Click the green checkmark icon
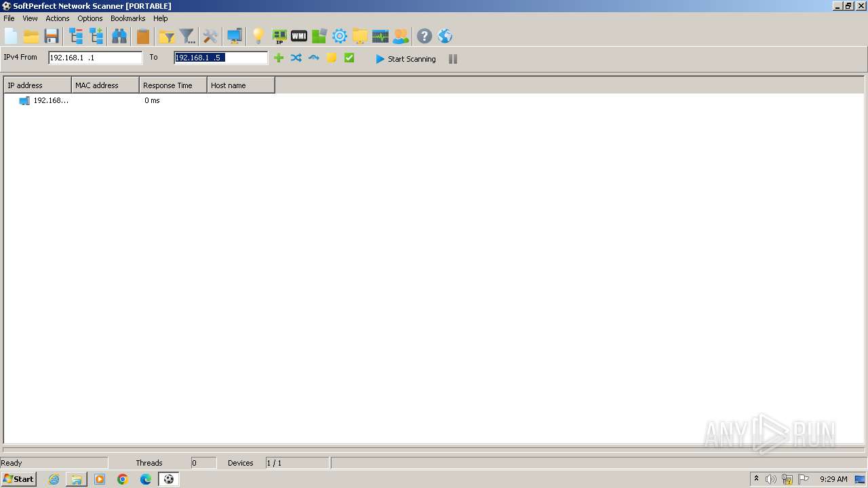This screenshot has width=868, height=488. point(349,58)
